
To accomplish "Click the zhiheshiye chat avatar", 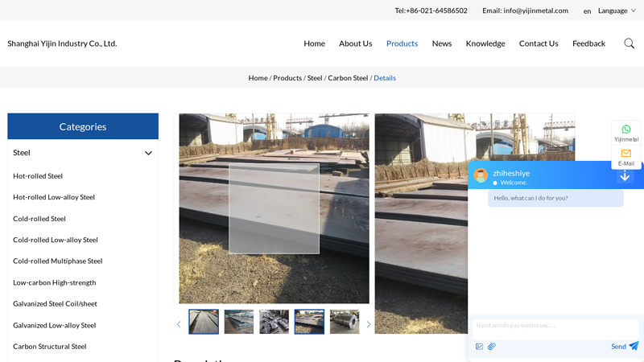I will 481,175.
